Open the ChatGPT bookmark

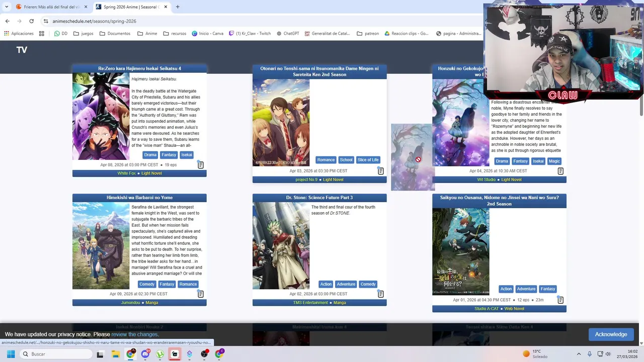click(x=288, y=34)
